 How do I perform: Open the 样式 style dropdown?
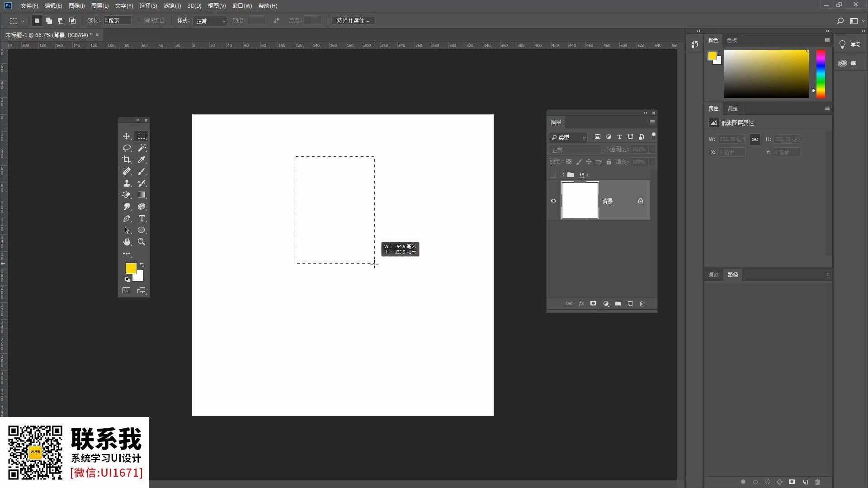tap(210, 21)
